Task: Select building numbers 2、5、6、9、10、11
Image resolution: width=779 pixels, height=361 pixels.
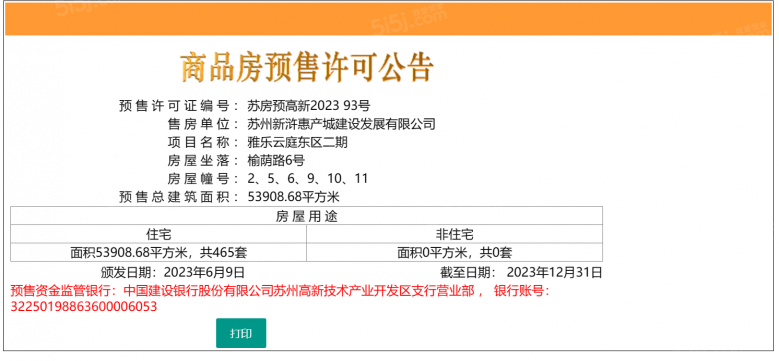Action: [308, 179]
